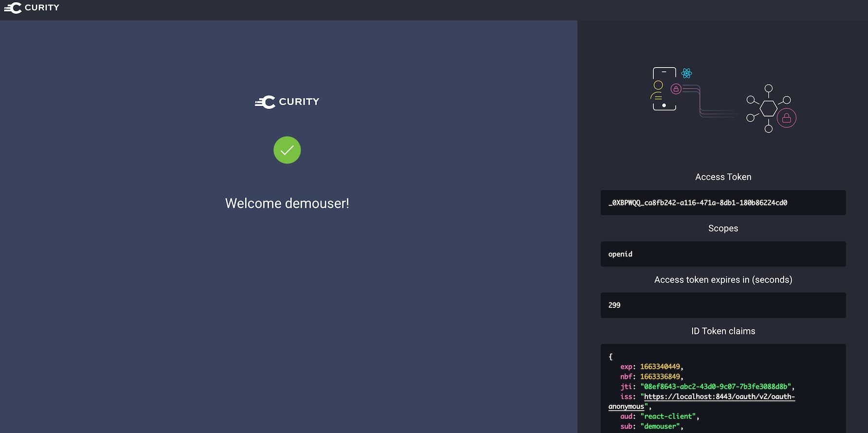The image size is (868, 433).
Task: Click the exp claim value 1663340449
Action: pos(660,367)
